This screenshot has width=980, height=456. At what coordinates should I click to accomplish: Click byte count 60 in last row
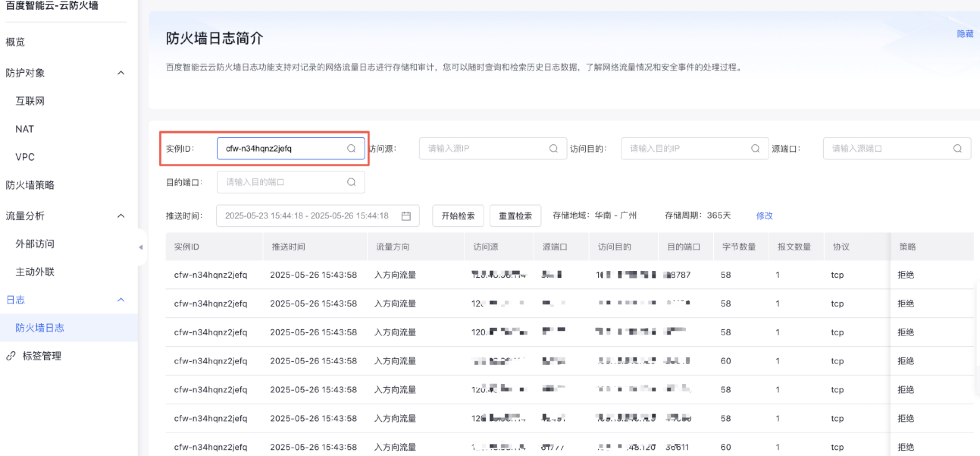click(x=725, y=447)
